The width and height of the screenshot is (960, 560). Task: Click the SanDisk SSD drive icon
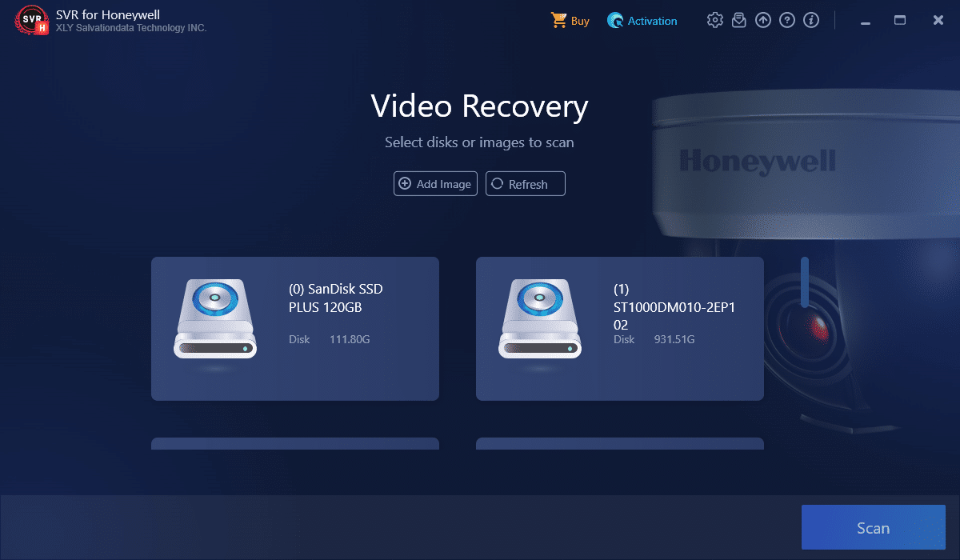(215, 318)
